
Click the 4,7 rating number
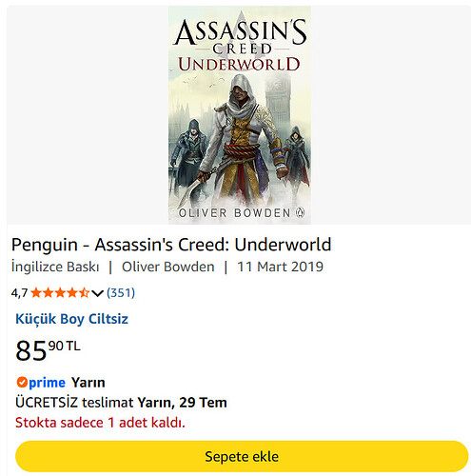pos(20,293)
